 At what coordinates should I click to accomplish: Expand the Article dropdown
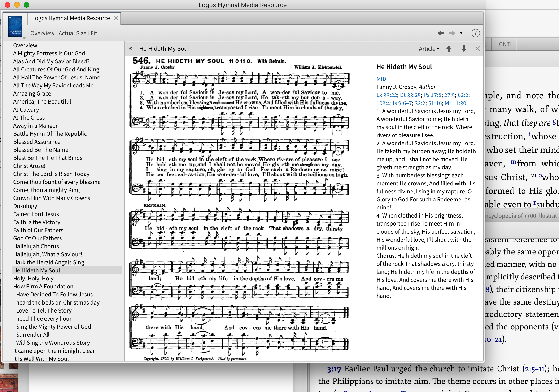pyautogui.click(x=429, y=49)
